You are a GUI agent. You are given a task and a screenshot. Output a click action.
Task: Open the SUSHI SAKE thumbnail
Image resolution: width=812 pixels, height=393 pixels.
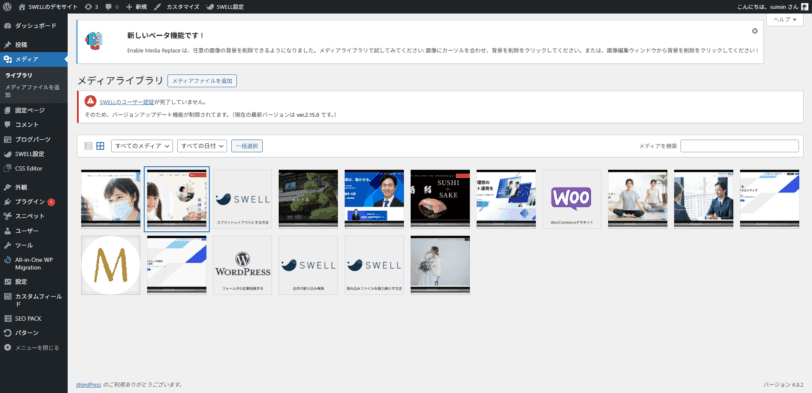coord(440,199)
